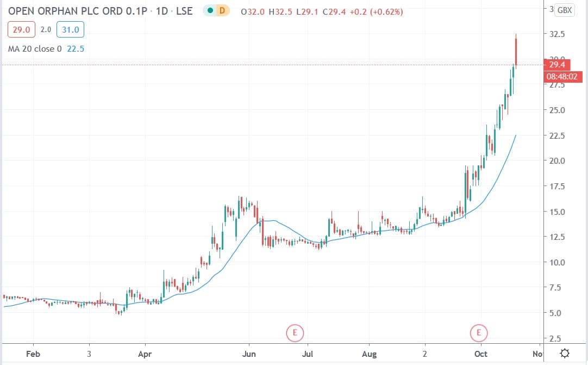Select the OPEN ORPHAN PLC symbol title
Image resolution: width=588 pixels, height=365 pixels.
click(x=78, y=11)
